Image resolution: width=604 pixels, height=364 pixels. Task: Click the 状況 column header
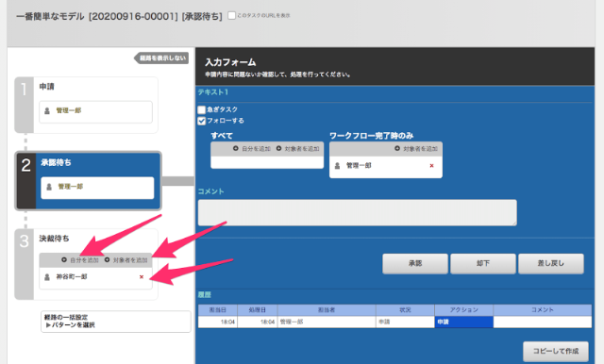tap(405, 310)
